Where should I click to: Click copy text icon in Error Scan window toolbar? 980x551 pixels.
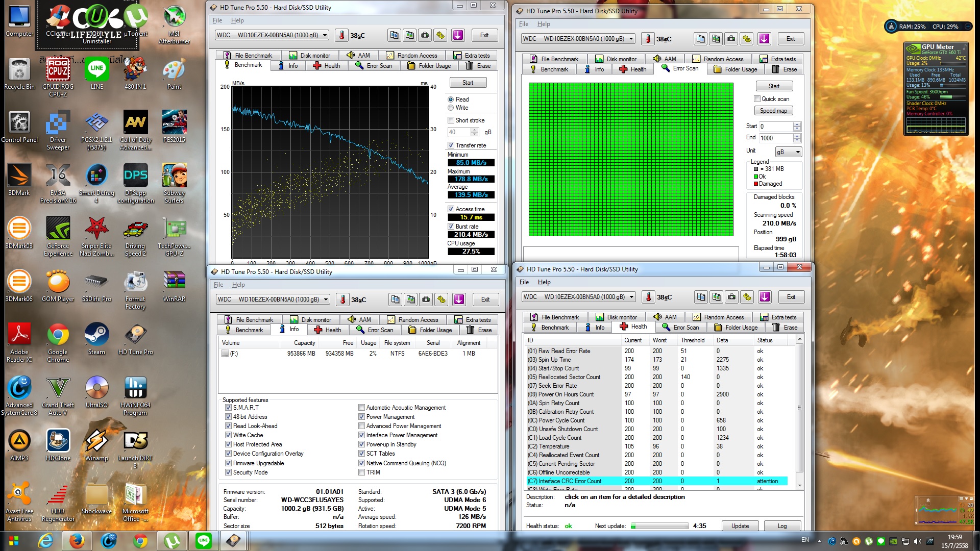point(701,39)
